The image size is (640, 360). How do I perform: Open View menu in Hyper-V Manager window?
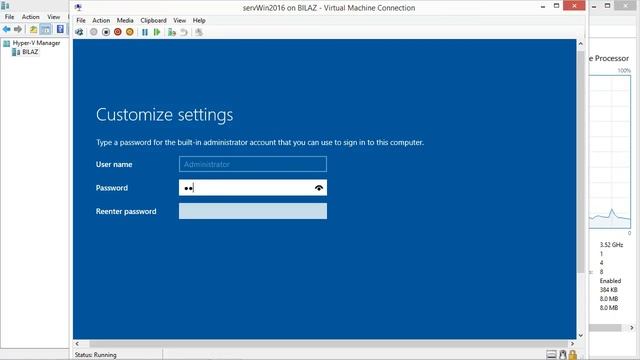(x=53, y=17)
